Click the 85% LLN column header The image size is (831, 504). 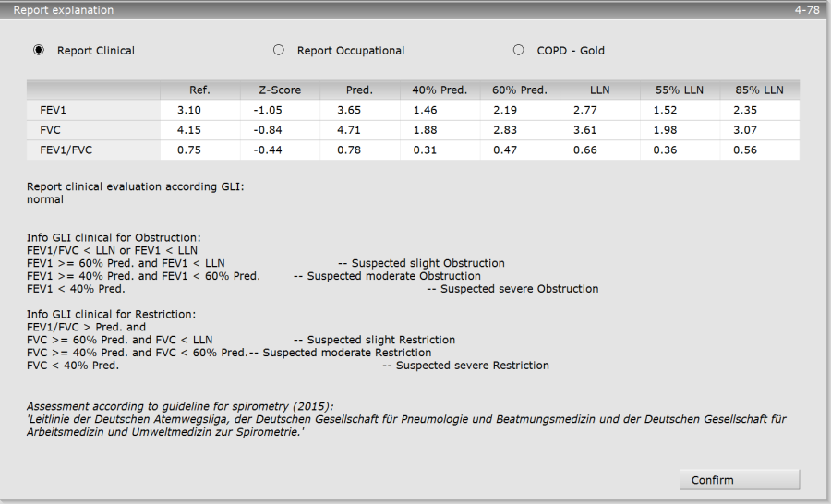(x=760, y=90)
